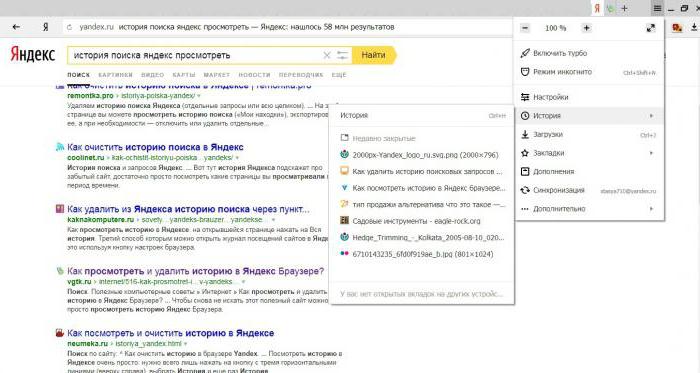Open result 'Как очистить историю поиска в Яндекс'
The width and height of the screenshot is (700, 373).
tap(155, 147)
